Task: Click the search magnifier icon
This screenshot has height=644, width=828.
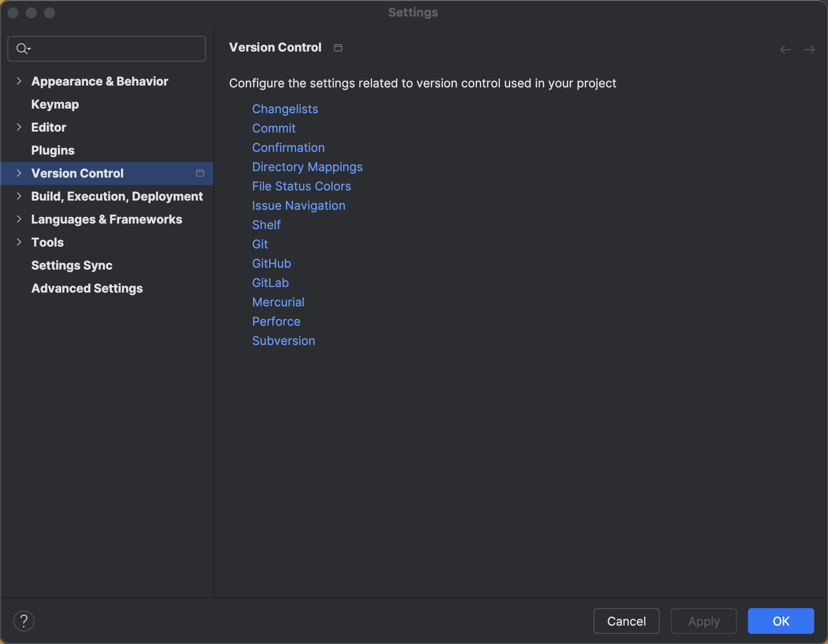Action: [22, 49]
